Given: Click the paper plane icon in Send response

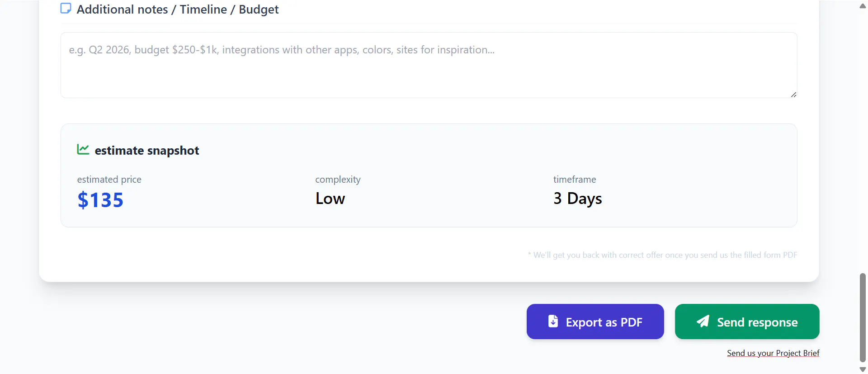Looking at the screenshot, I should click(x=703, y=321).
